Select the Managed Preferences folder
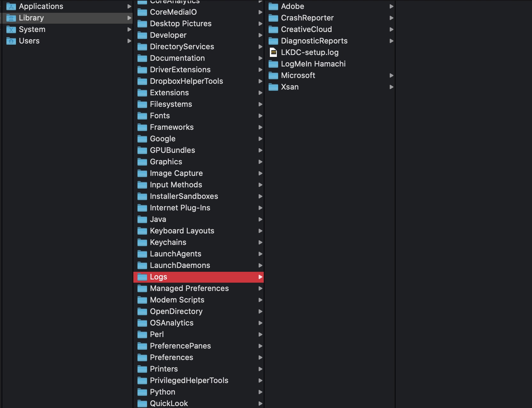The height and width of the screenshot is (408, 532). pos(189,288)
